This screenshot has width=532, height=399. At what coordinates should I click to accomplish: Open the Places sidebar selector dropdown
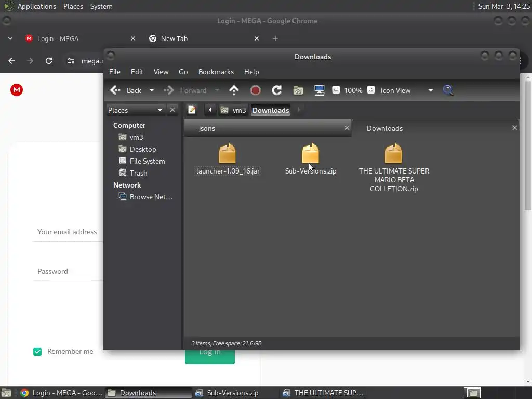point(136,110)
